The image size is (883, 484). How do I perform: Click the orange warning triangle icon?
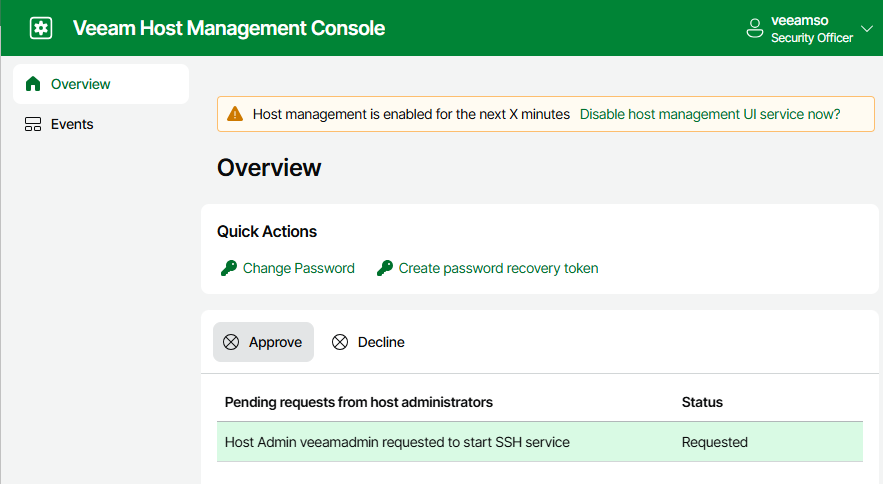point(235,114)
